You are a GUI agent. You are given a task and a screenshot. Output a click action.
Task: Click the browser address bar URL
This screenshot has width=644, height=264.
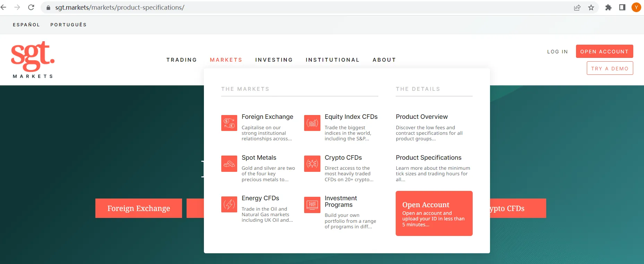pyautogui.click(x=120, y=8)
